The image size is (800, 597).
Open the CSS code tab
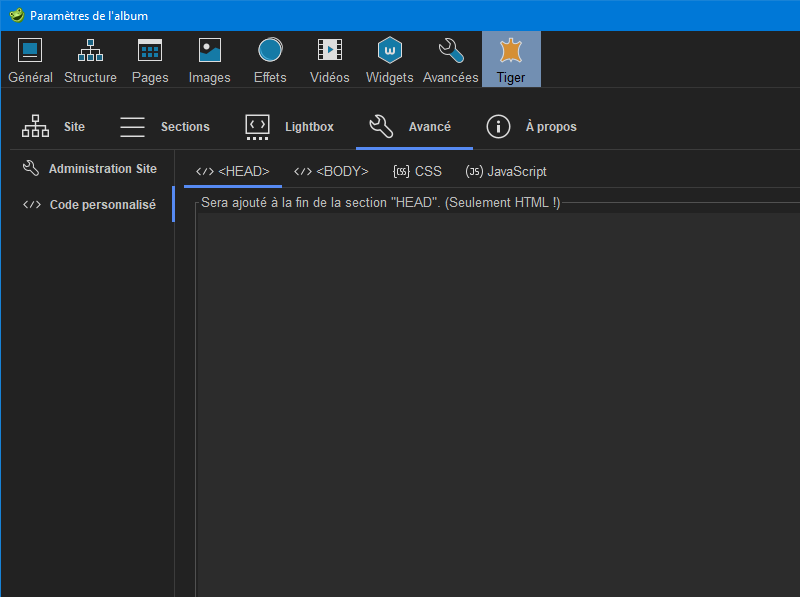417,172
